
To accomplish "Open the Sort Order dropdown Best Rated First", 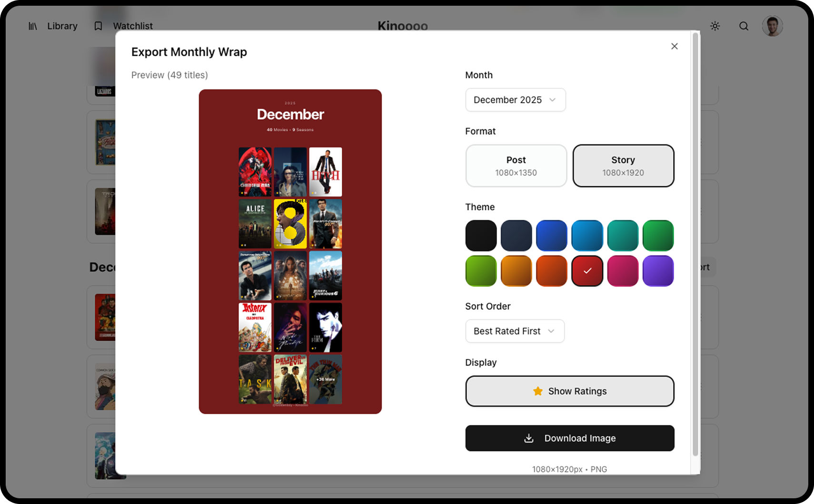I will pyautogui.click(x=515, y=331).
